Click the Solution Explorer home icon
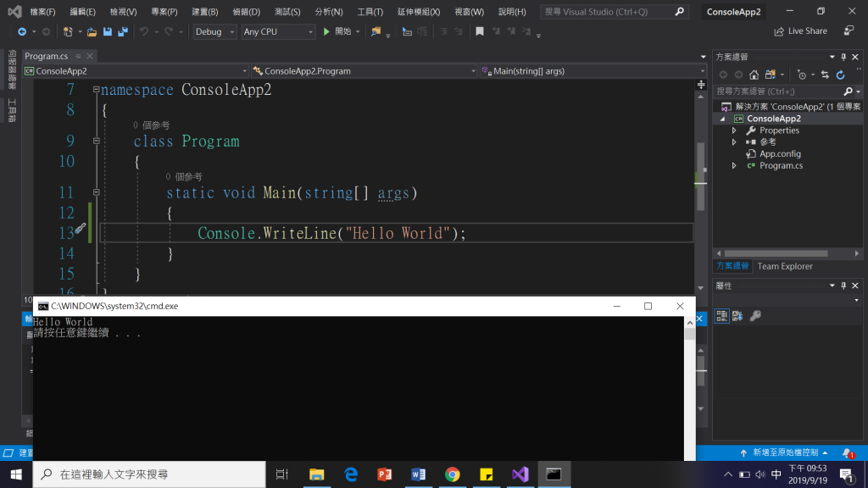This screenshot has width=868, height=488. coord(754,75)
